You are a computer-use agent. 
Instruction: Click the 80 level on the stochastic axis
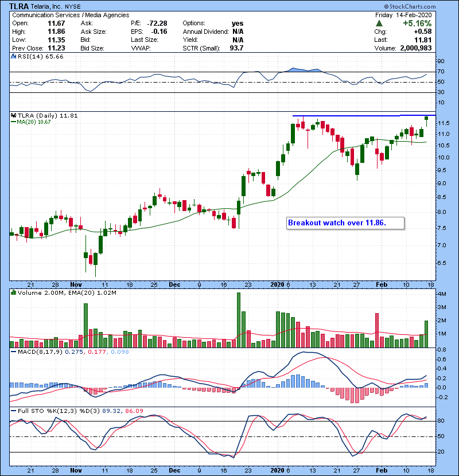click(441, 421)
